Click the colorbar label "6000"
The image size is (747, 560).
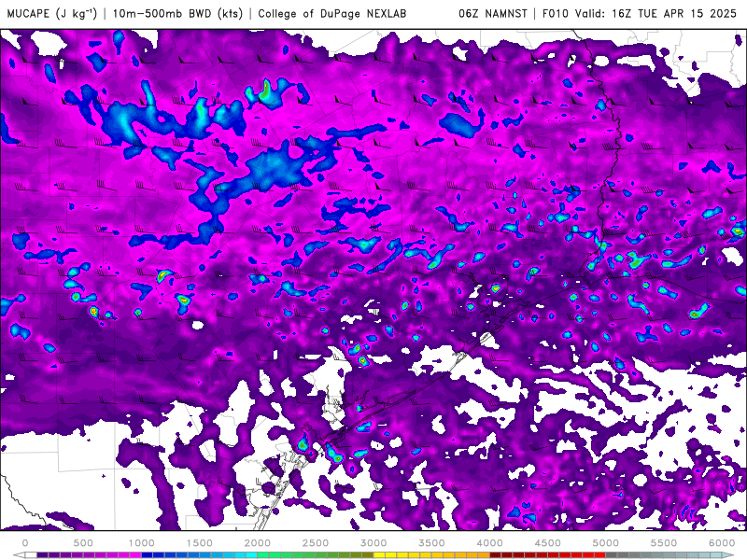pos(722,543)
